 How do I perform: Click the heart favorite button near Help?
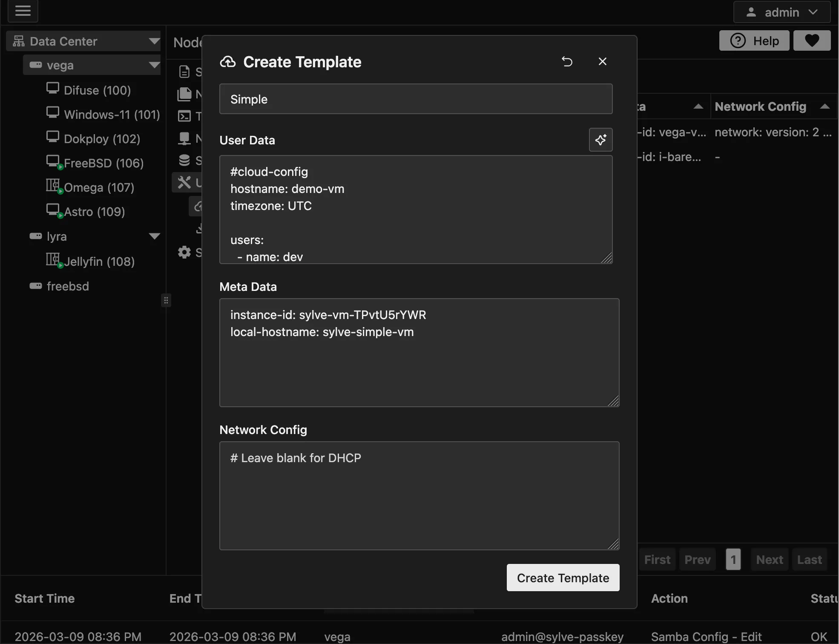[x=812, y=40]
